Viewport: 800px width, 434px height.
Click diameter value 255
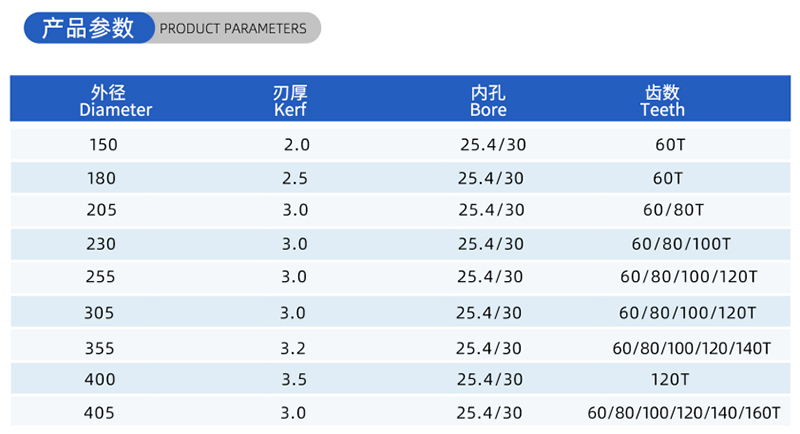(x=102, y=275)
